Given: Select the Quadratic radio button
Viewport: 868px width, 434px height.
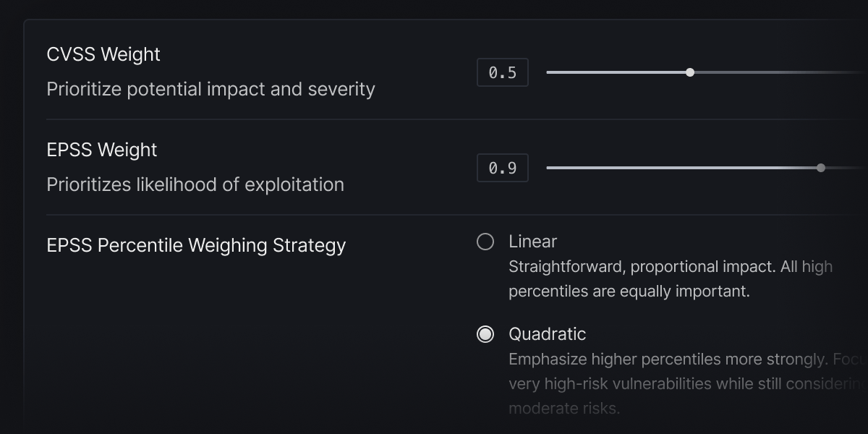Looking at the screenshot, I should [x=485, y=334].
